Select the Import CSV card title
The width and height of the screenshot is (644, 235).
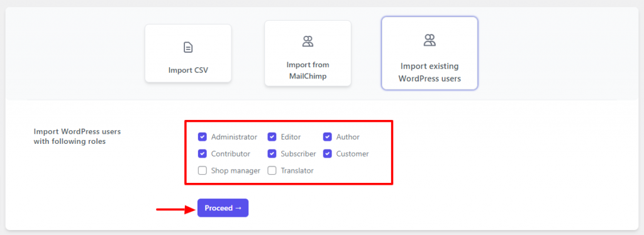click(x=188, y=70)
